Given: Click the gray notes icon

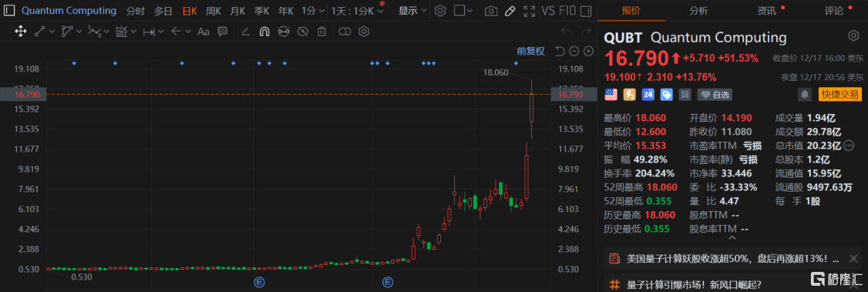Looking at the screenshot, I should pyautogui.click(x=685, y=95).
